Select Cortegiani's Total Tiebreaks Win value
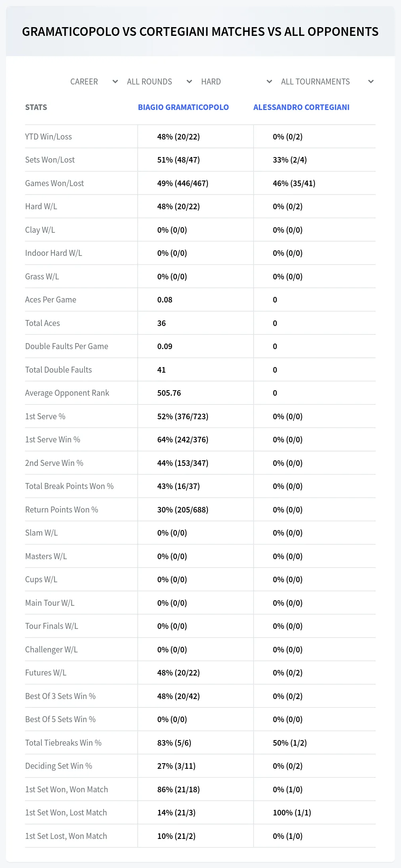Image resolution: width=401 pixels, height=868 pixels. [x=290, y=743]
